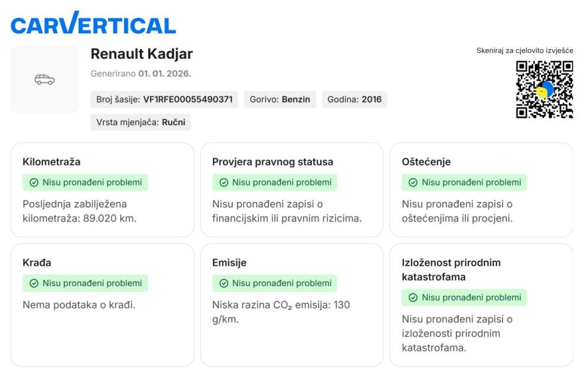
Task: Click the carVertical logo
Action: point(93,23)
